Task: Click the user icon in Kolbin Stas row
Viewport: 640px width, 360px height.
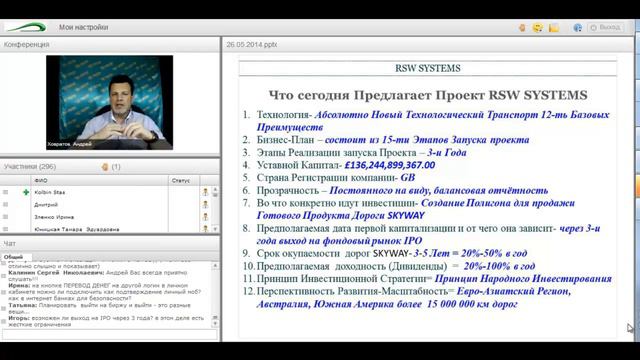Action: [x=205, y=192]
